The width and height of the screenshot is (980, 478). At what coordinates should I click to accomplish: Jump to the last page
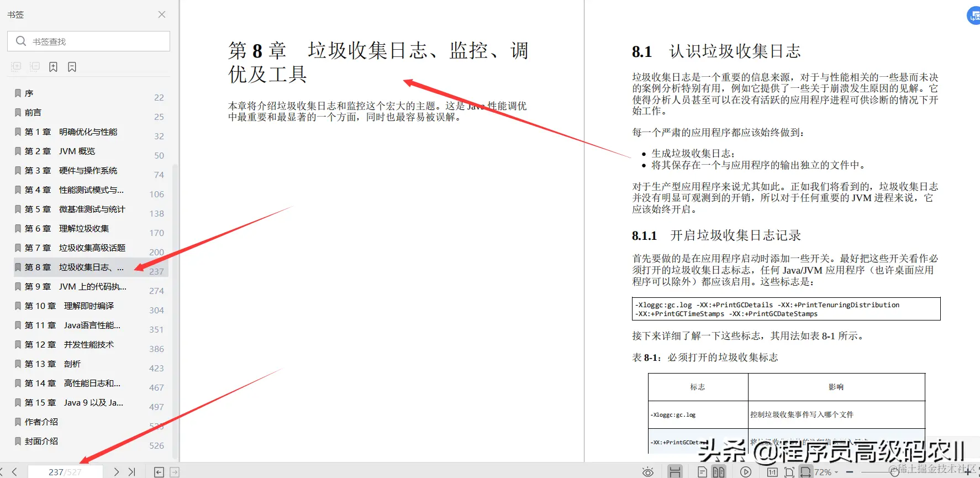[x=131, y=472]
